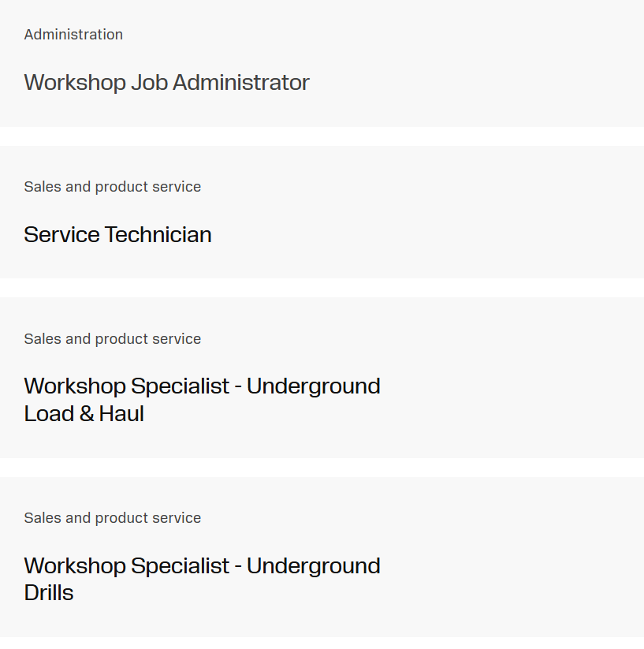Open Workshop Specialist - Underground Drills job

[202, 566]
